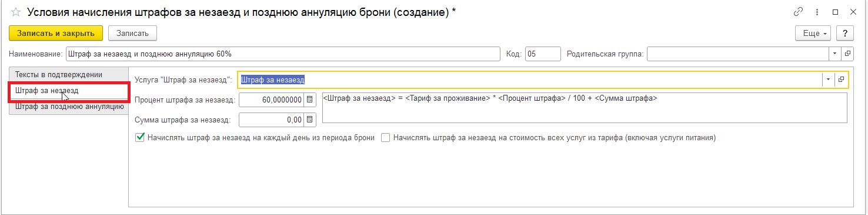The height and width of the screenshot is (215, 868).
Task: Switch to Штраф за незаезд tab
Action: click(69, 91)
